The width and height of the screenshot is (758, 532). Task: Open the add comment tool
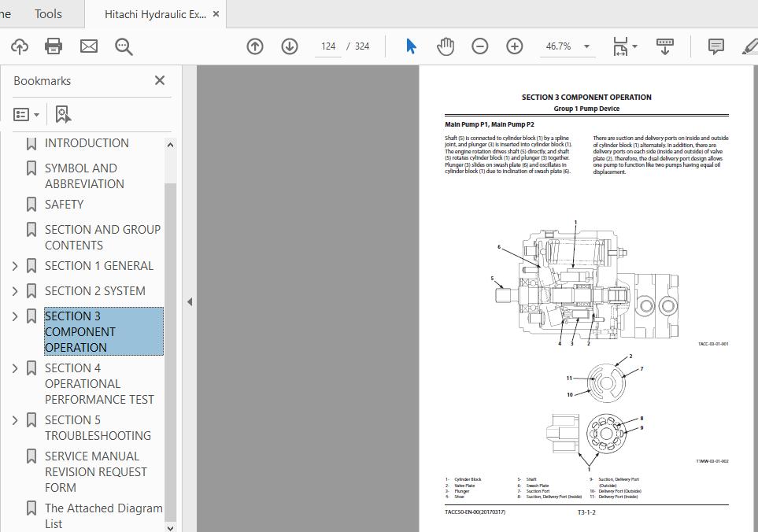pyautogui.click(x=715, y=46)
